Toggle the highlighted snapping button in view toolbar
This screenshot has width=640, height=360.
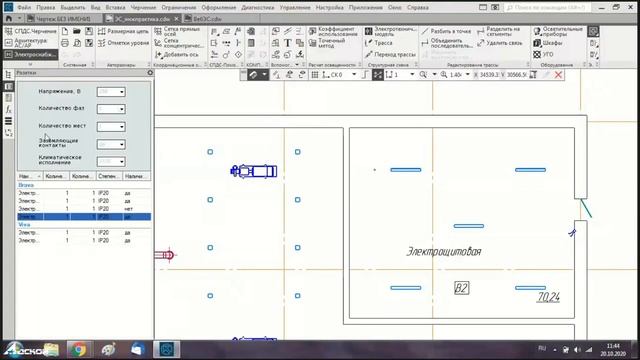point(378,75)
